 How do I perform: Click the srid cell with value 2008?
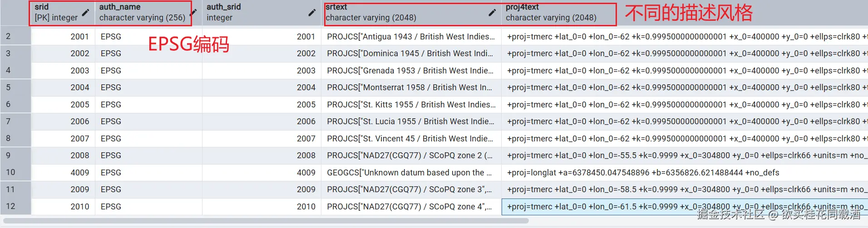(x=63, y=155)
